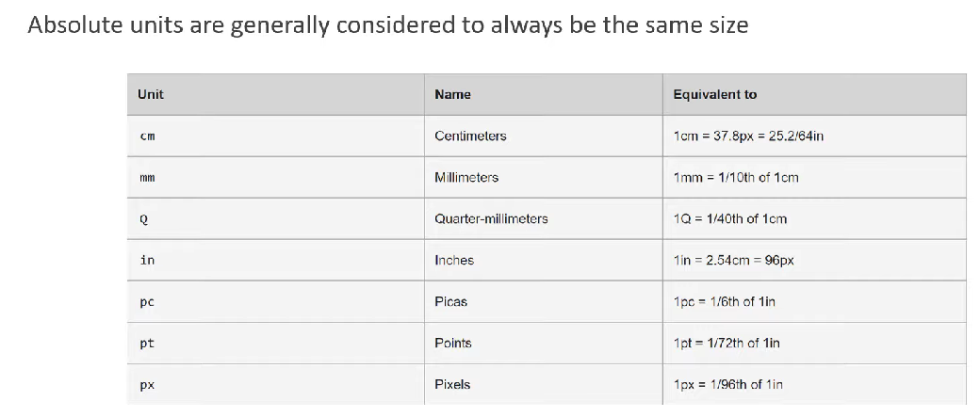Select the pc unit code cell
Image resolution: width=980 pixels, height=417 pixels.
(146, 302)
